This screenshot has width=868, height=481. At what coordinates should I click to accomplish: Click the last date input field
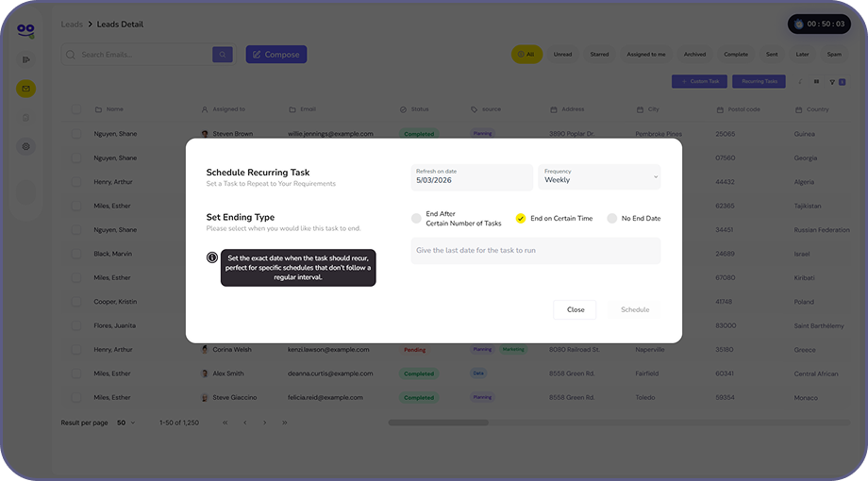pos(536,251)
